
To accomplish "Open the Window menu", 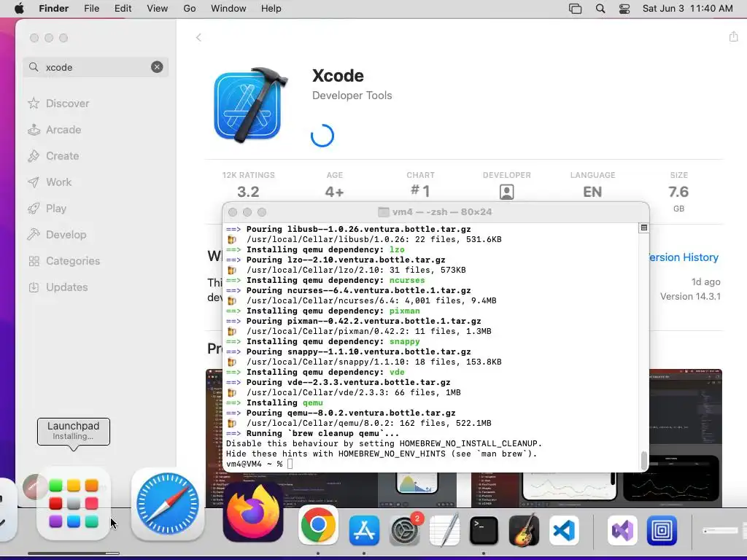I will tap(228, 9).
